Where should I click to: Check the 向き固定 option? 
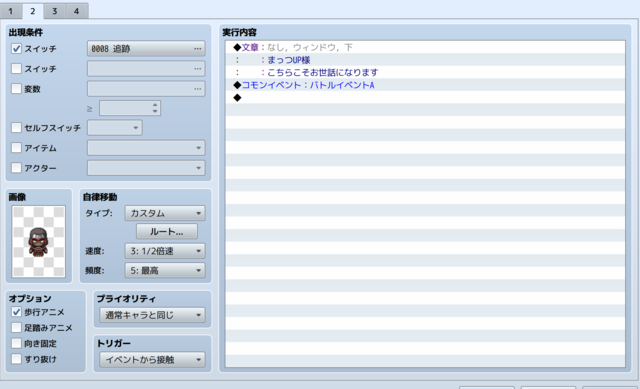(x=16, y=343)
